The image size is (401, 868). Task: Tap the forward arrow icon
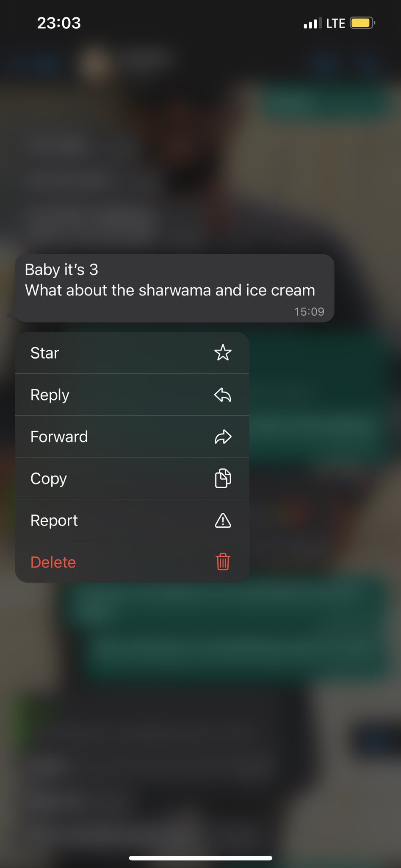[x=223, y=437]
